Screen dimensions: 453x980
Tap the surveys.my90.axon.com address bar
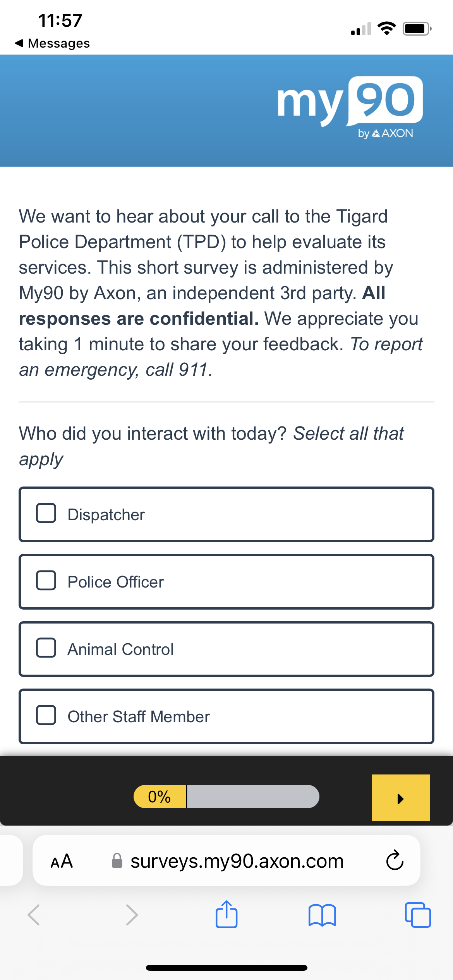click(x=237, y=861)
